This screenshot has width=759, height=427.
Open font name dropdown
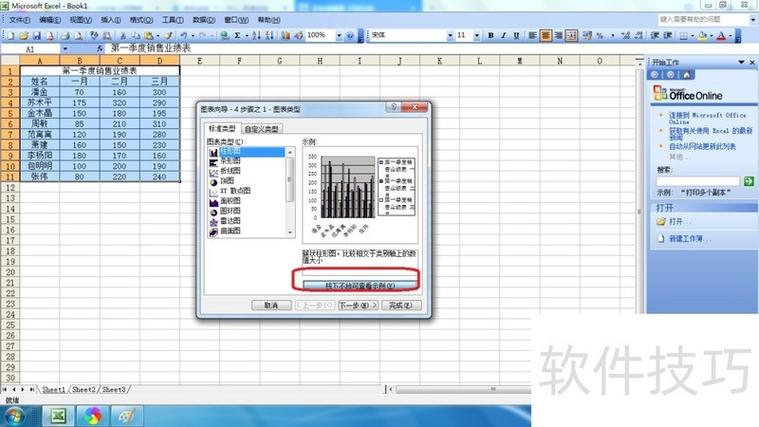click(x=450, y=35)
